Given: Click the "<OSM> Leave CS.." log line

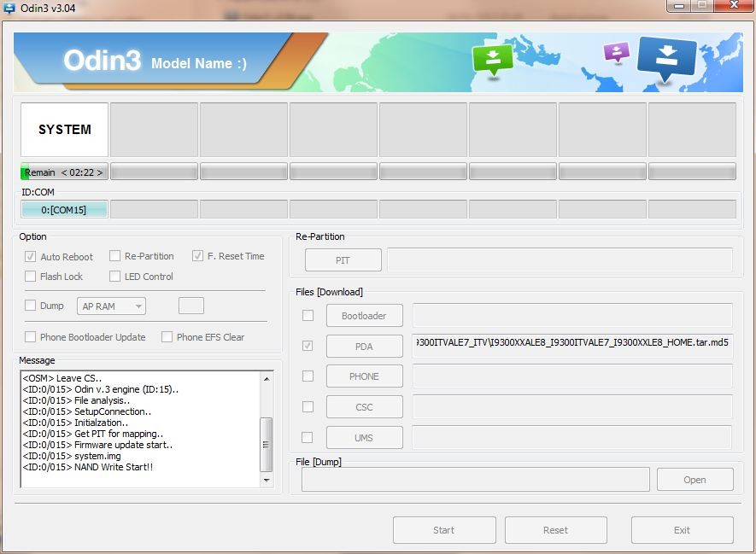Looking at the screenshot, I should click(62, 378).
